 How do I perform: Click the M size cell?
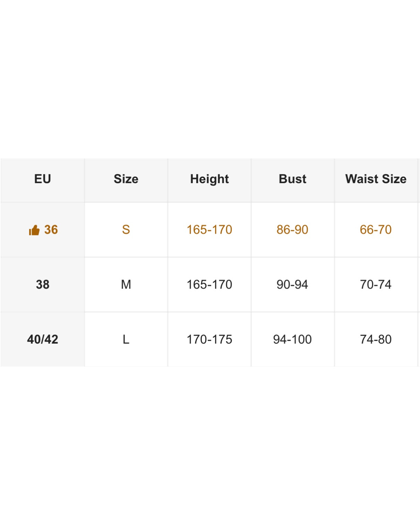126,284
